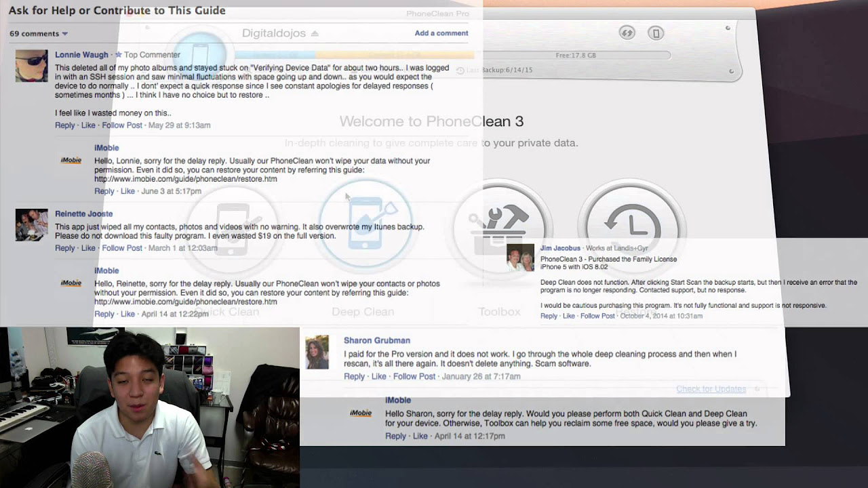Open Lonnie Waugh's profile picture
Viewport: 868px width, 488px height.
[x=32, y=66]
